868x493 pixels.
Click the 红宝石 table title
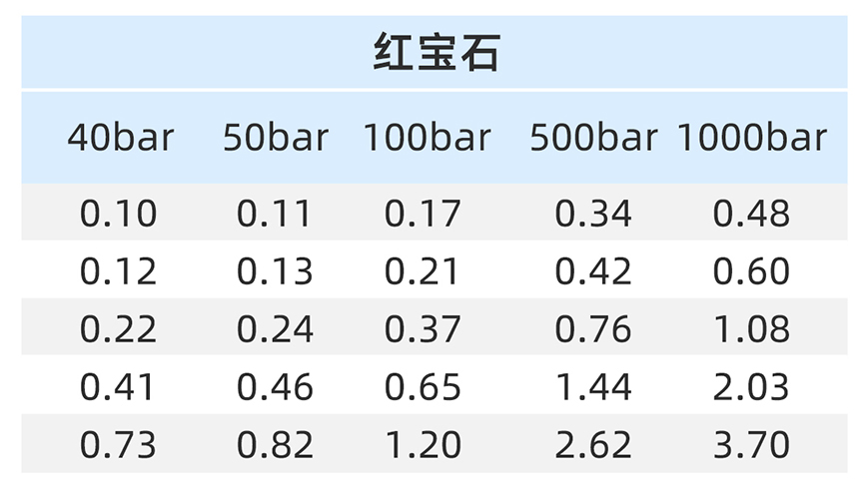click(x=434, y=52)
